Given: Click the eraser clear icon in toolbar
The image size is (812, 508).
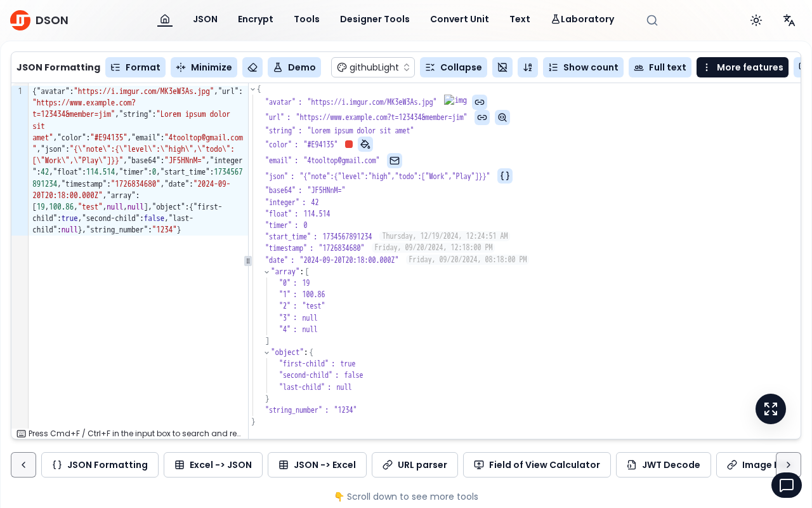Looking at the screenshot, I should (252, 67).
